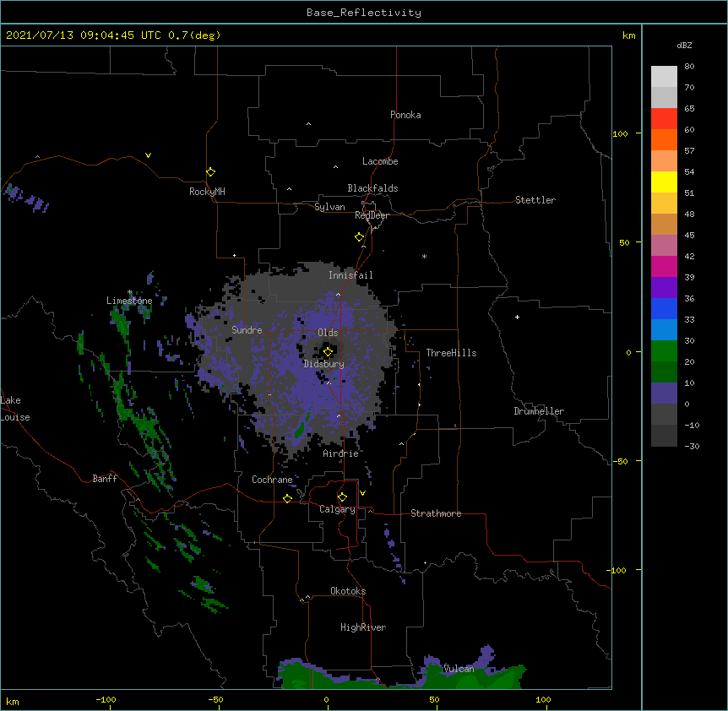The width and height of the screenshot is (728, 711).
Task: Click the radar site diamond between Olds and Didsbury
Action: point(328,352)
